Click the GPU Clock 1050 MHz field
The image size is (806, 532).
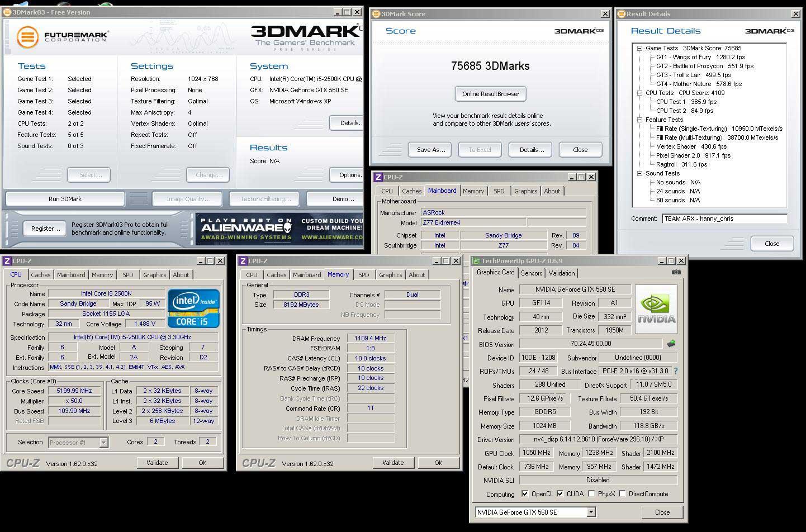point(537,453)
